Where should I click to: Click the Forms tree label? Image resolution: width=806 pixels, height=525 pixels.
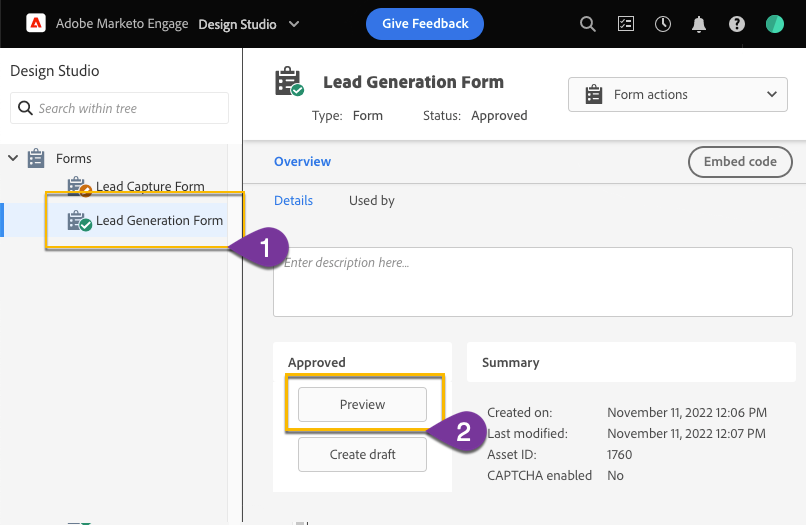(74, 158)
